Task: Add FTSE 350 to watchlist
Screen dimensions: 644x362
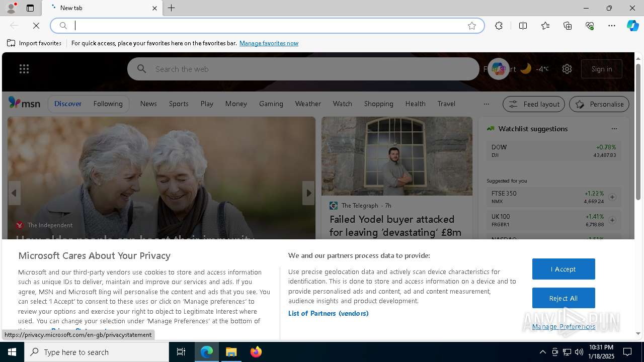Action: 612,197
